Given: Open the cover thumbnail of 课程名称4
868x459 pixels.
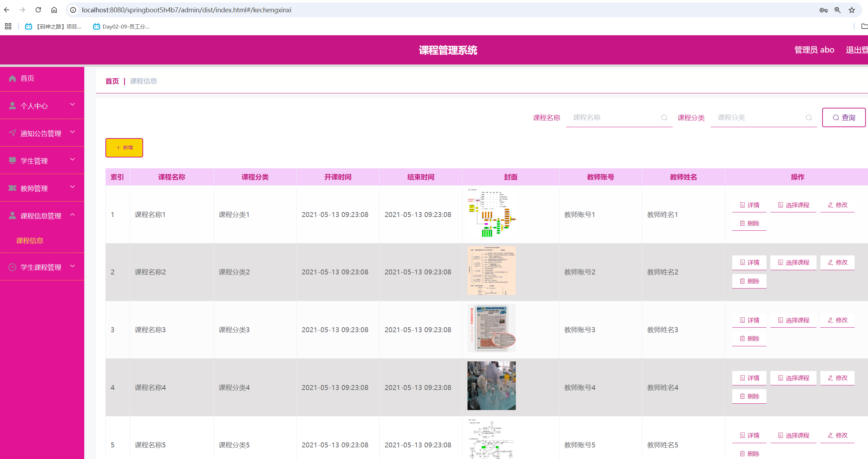Looking at the screenshot, I should pos(491,385).
